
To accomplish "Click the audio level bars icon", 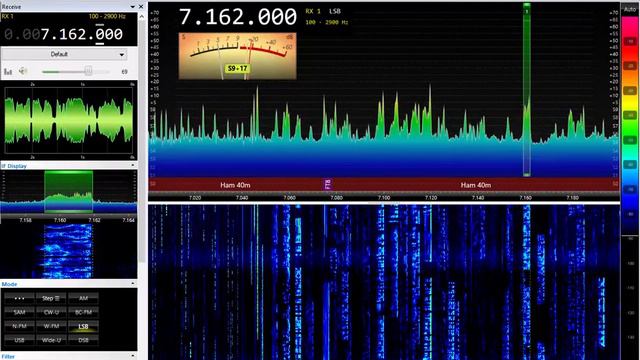I will pyautogui.click(x=8, y=72).
